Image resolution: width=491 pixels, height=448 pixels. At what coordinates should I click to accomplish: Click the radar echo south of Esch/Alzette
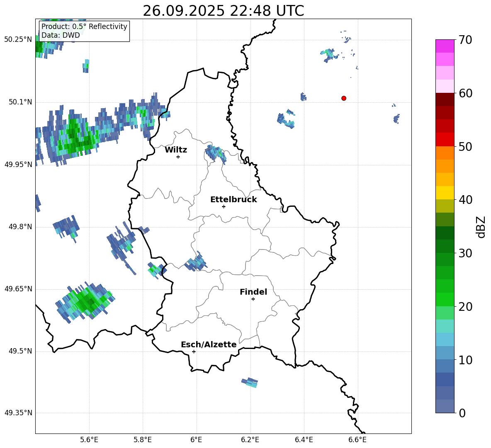pos(250,382)
